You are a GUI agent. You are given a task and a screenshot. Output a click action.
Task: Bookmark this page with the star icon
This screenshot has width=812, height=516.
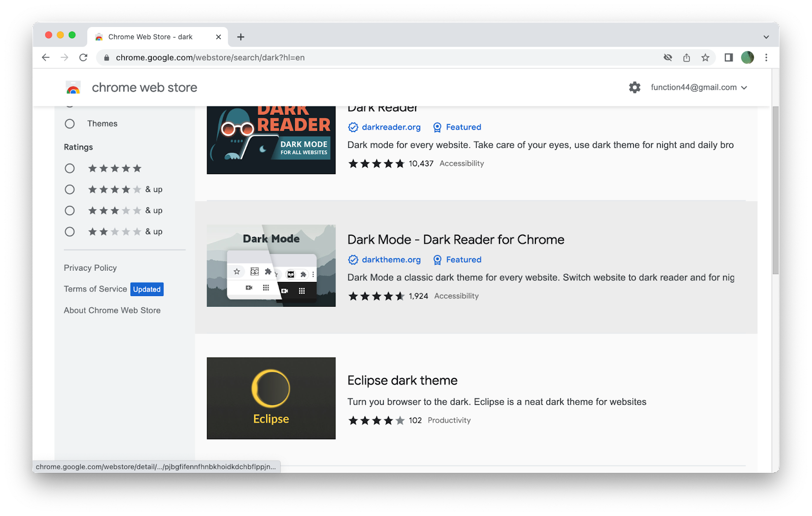tap(705, 57)
